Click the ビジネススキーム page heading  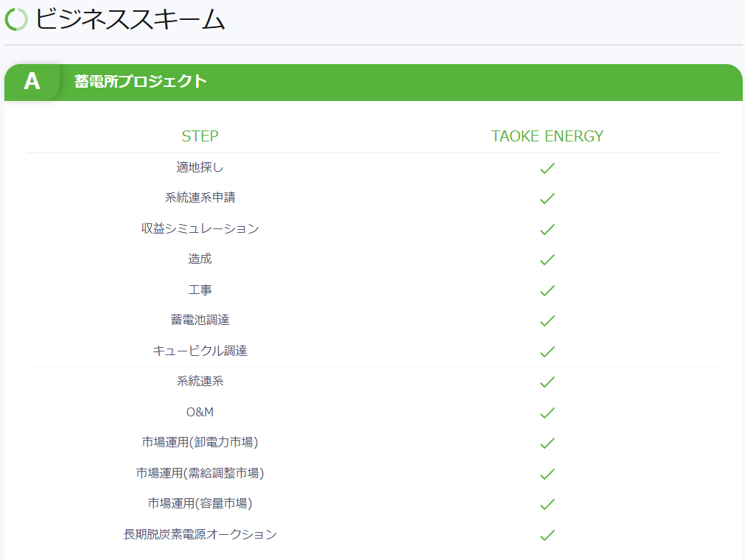pyautogui.click(x=130, y=20)
